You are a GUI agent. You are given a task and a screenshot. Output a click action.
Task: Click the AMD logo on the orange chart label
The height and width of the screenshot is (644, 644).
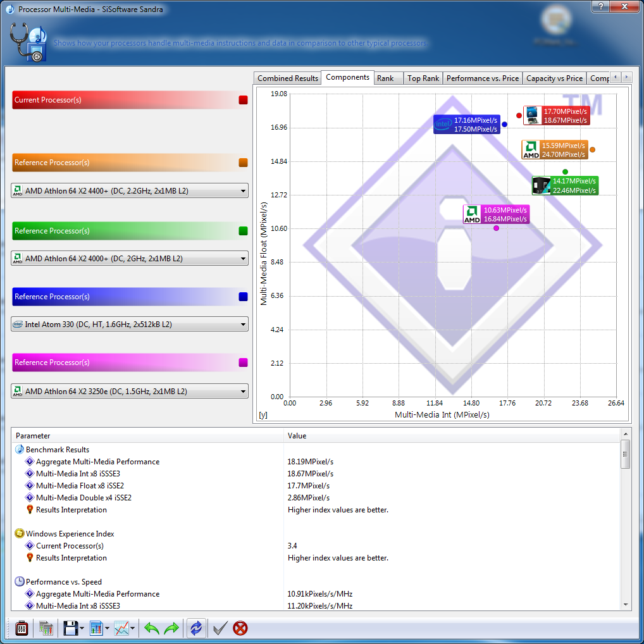531,149
